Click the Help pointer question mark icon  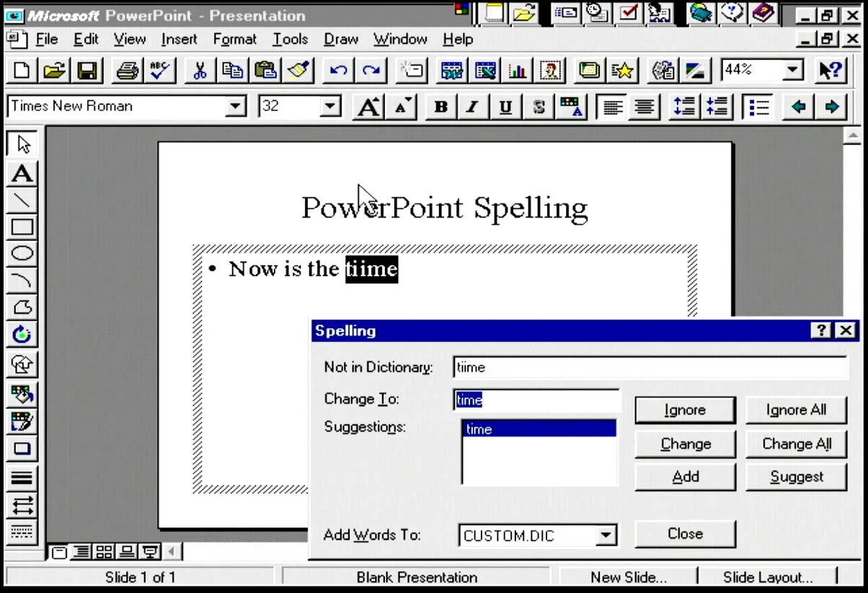coord(831,71)
